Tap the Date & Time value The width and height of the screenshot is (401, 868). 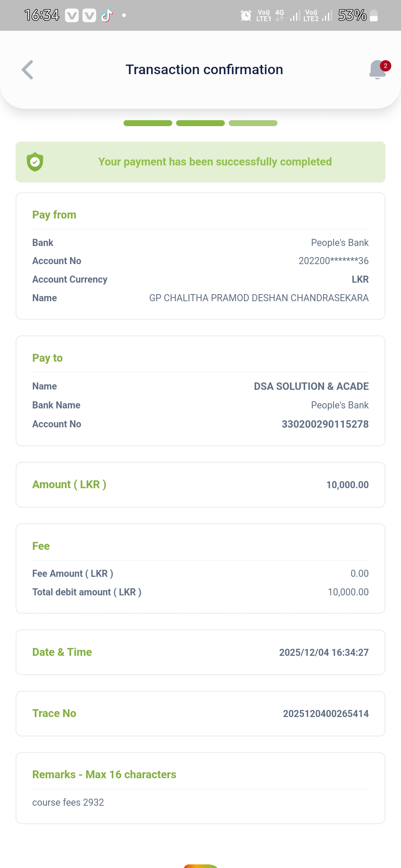point(324,652)
